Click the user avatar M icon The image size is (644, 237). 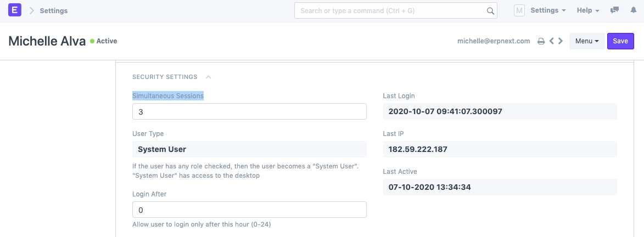519,10
